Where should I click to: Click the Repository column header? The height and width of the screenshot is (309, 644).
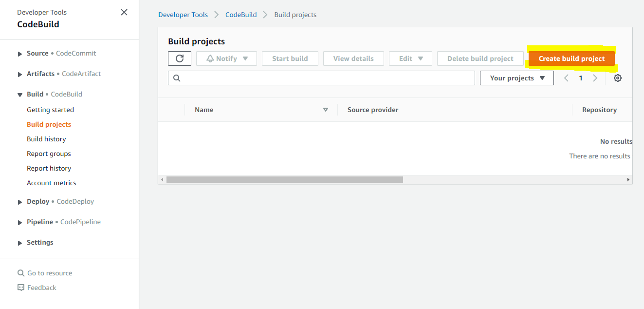(x=599, y=110)
